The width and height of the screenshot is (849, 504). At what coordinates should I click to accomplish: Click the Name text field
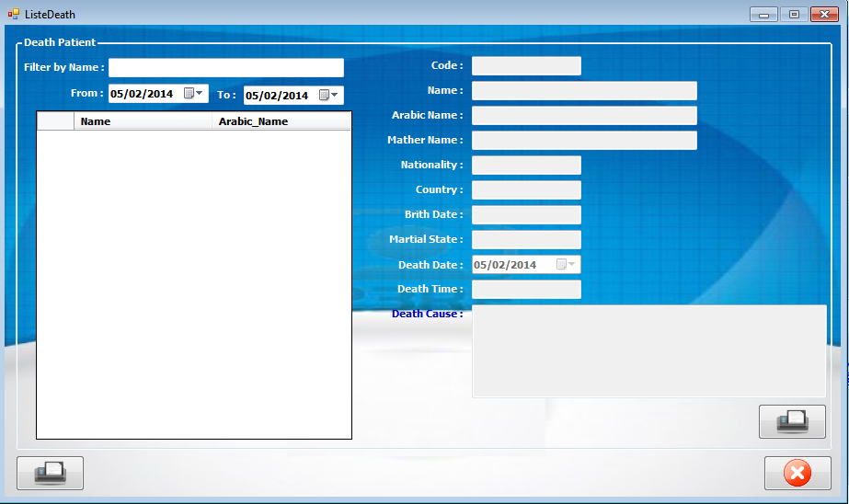(x=584, y=91)
